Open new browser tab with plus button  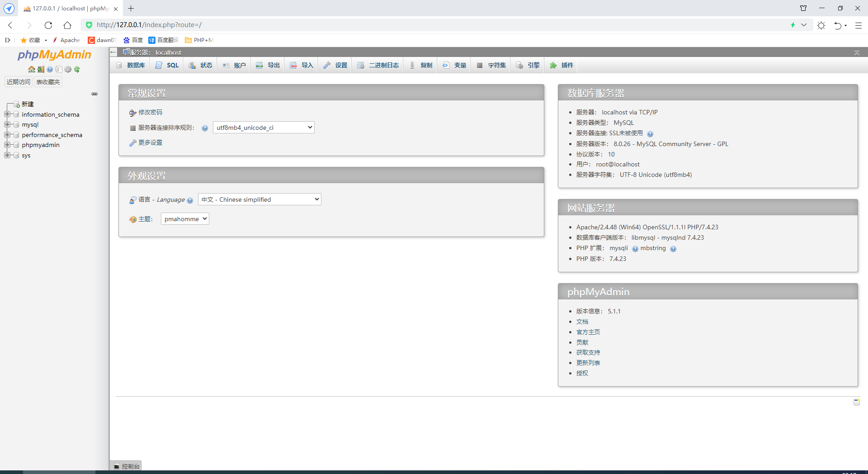131,8
